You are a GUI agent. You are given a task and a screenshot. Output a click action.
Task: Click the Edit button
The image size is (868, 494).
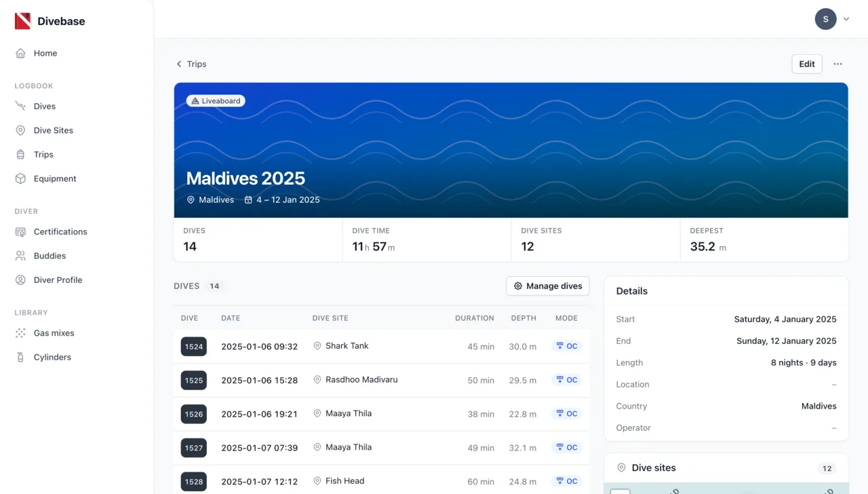click(807, 64)
